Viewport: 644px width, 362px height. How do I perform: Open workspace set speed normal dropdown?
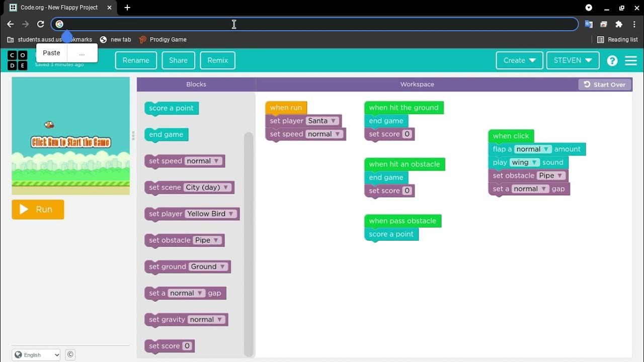[325, 134]
